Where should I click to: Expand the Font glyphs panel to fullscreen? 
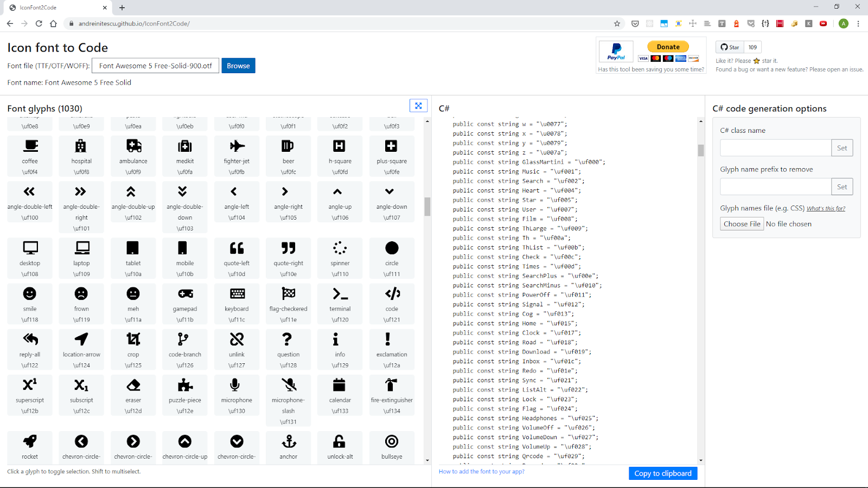(x=418, y=105)
